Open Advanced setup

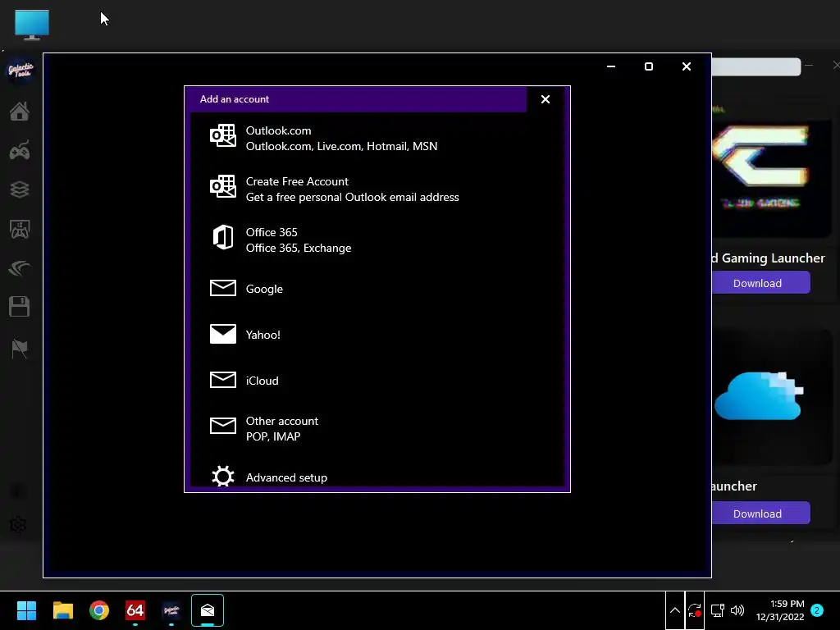[x=377, y=476]
